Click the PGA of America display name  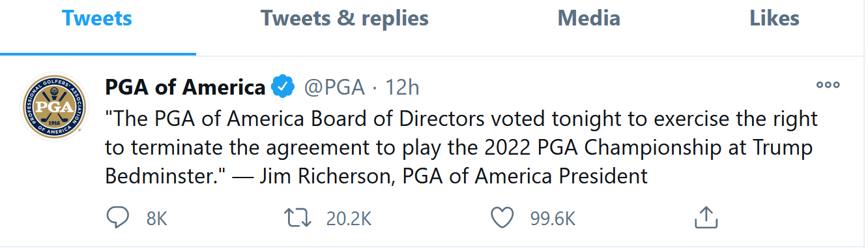tap(185, 86)
